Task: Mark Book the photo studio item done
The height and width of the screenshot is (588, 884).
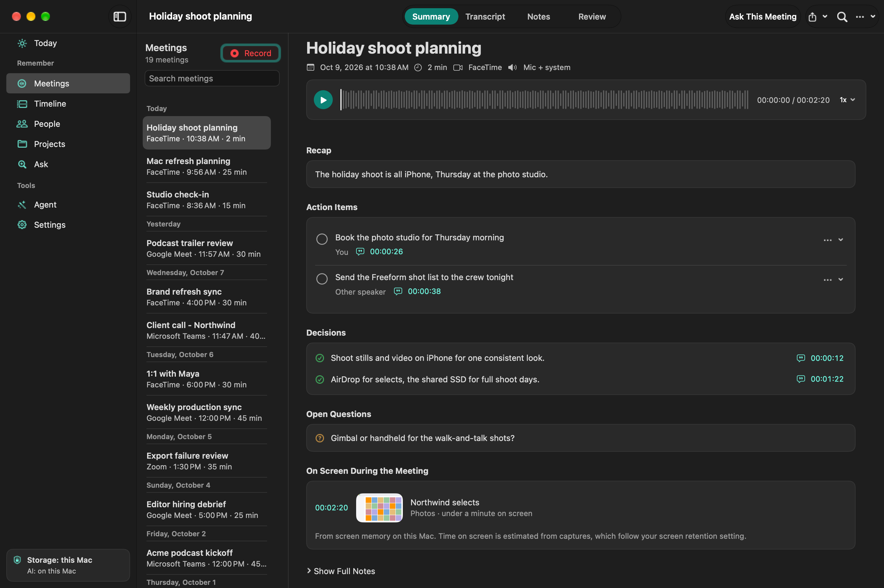Action: (x=322, y=239)
